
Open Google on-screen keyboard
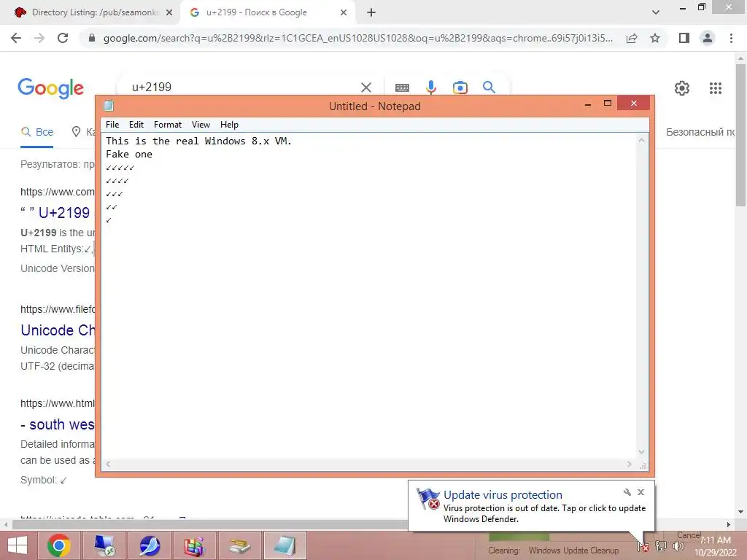pyautogui.click(x=402, y=87)
